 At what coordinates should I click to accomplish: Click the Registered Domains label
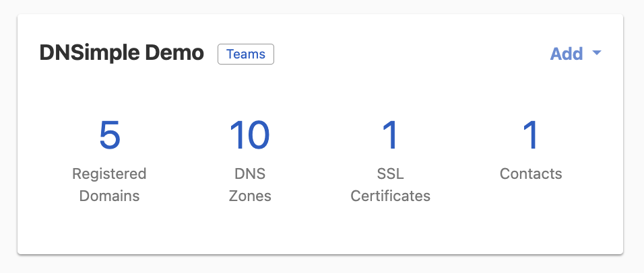pos(109,185)
